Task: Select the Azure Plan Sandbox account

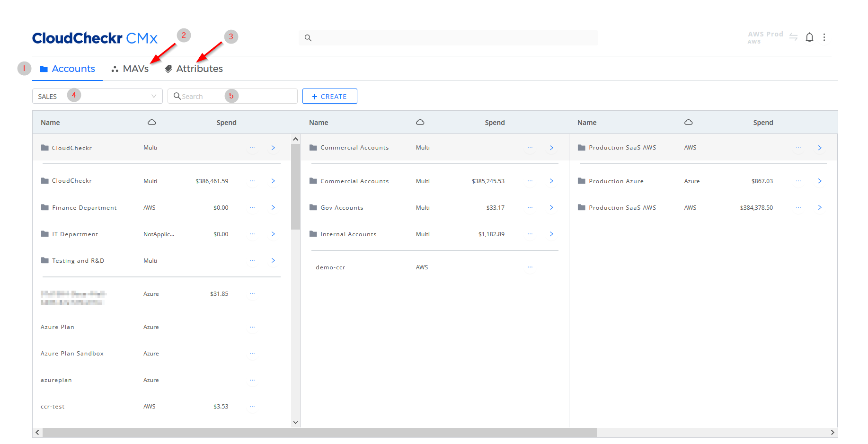Action: point(72,354)
